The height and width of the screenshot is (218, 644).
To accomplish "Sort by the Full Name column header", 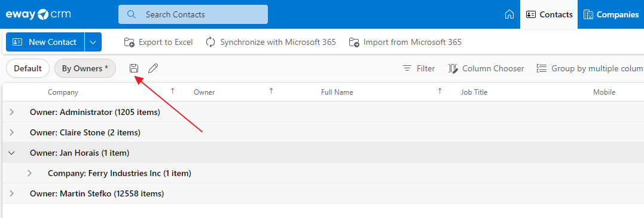I will coord(337,92).
